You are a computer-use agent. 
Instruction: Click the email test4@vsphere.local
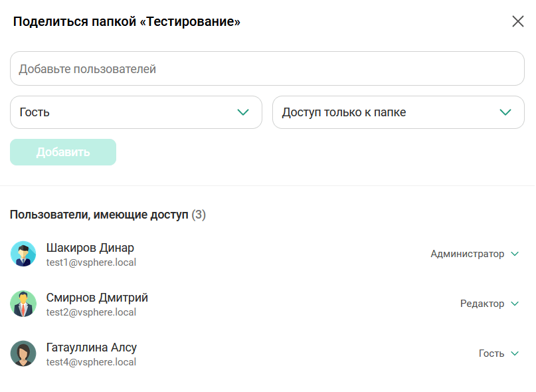[90, 362]
